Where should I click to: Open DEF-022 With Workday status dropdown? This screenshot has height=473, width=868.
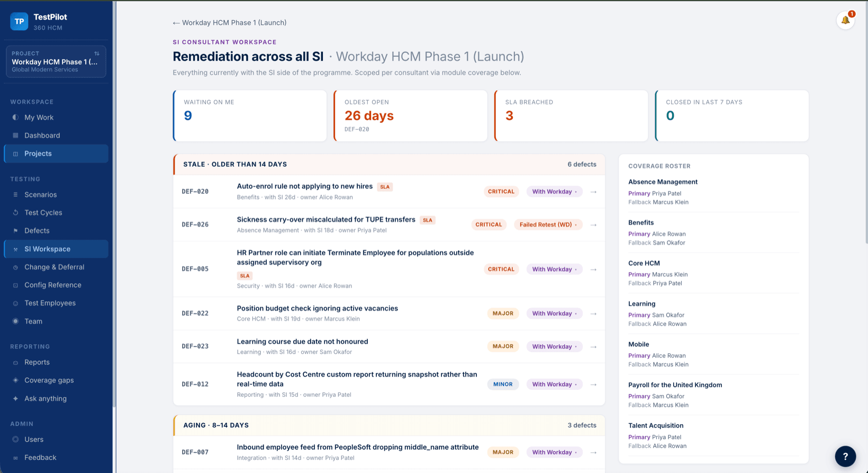554,314
